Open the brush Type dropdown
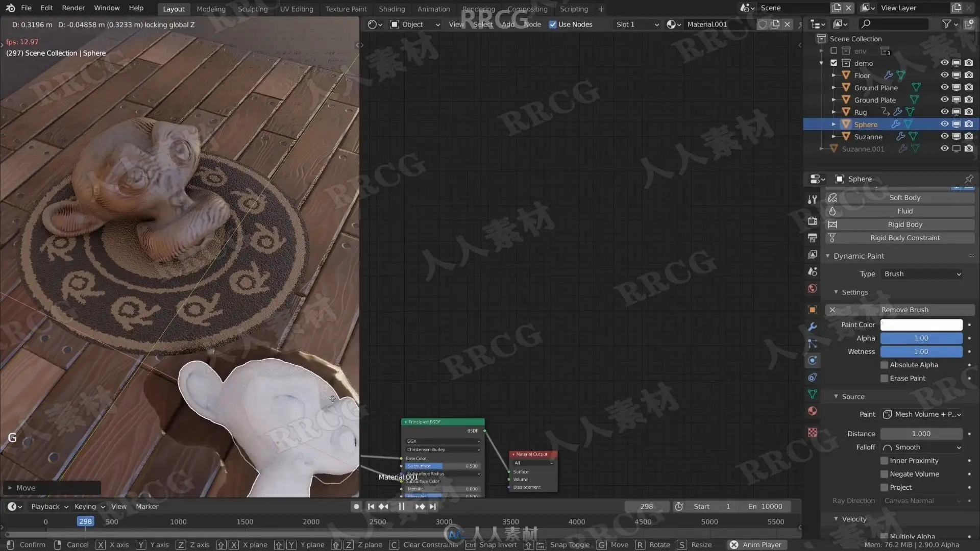Screen dimensions: 980x551 921,274
